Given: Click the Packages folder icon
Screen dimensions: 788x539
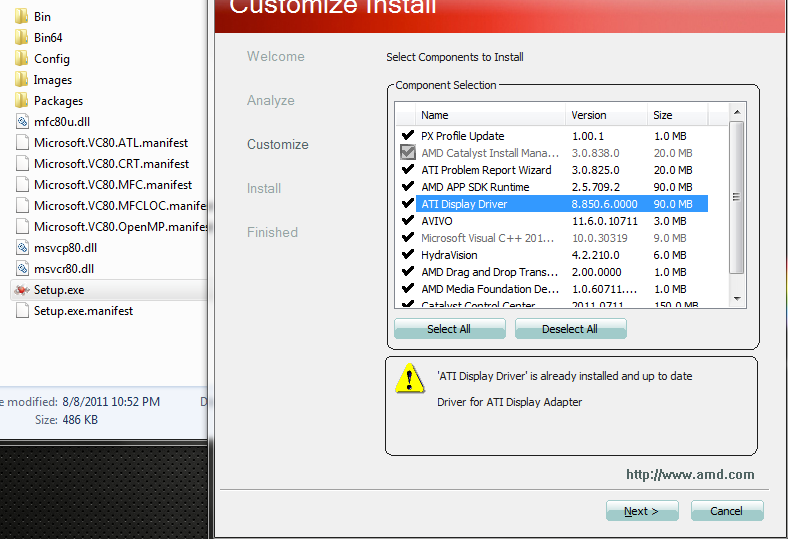Looking at the screenshot, I should tap(22, 101).
